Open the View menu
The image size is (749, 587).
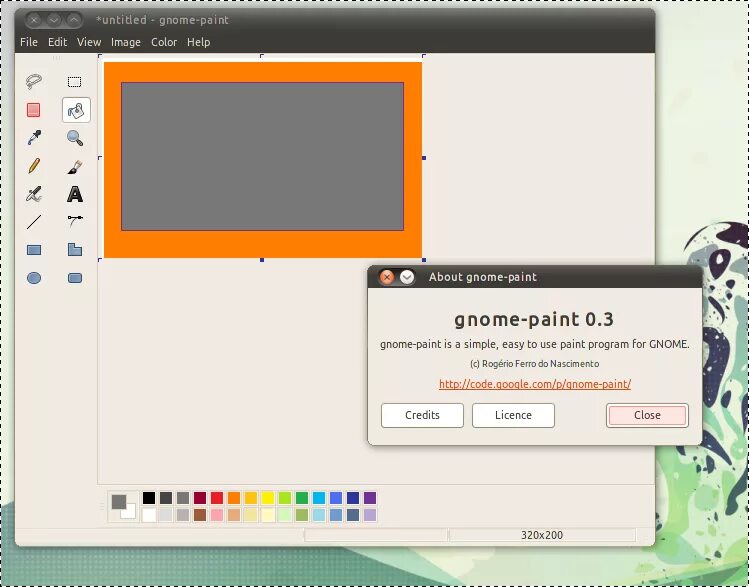[89, 42]
